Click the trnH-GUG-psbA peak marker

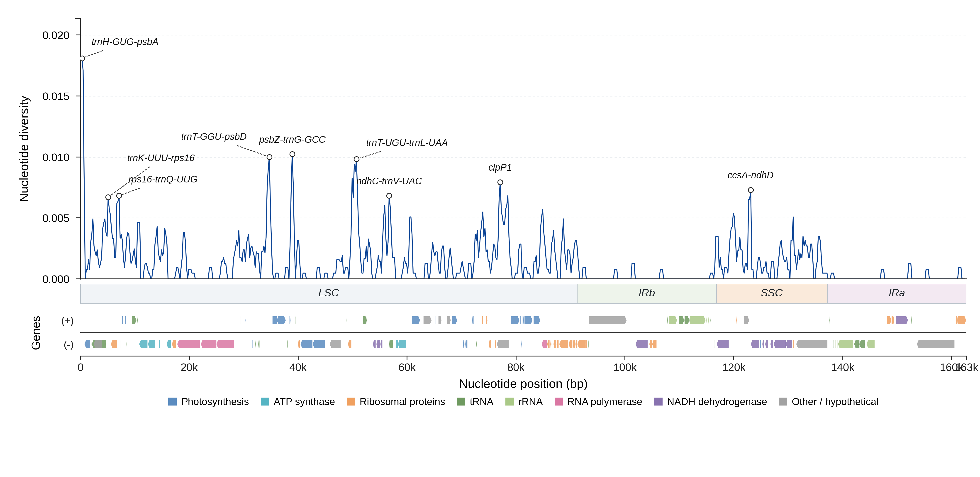82,58
